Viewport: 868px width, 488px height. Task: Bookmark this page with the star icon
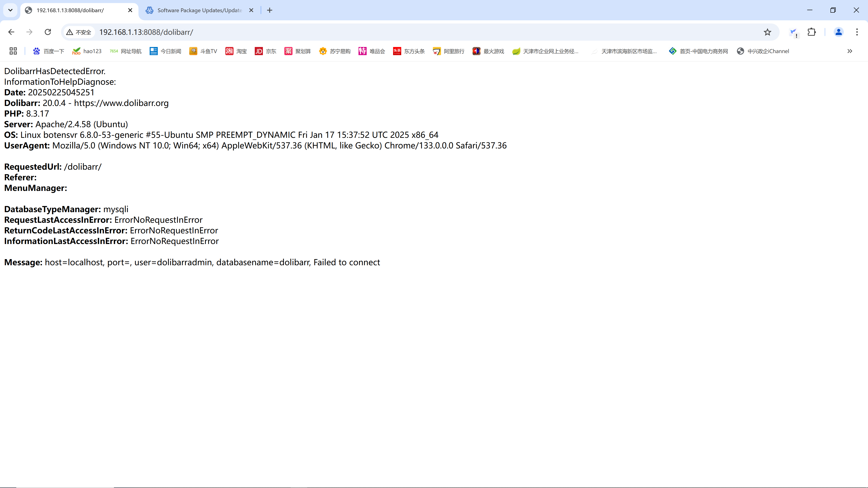pyautogui.click(x=767, y=32)
